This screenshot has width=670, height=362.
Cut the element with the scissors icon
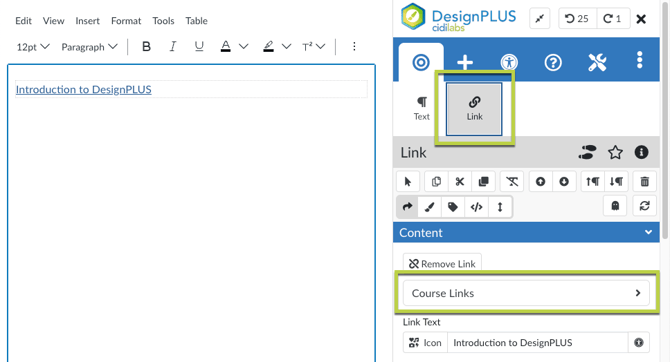[460, 182]
